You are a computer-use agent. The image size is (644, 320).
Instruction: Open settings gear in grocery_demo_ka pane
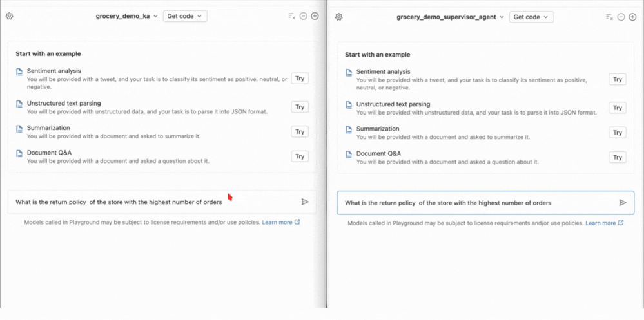point(10,16)
